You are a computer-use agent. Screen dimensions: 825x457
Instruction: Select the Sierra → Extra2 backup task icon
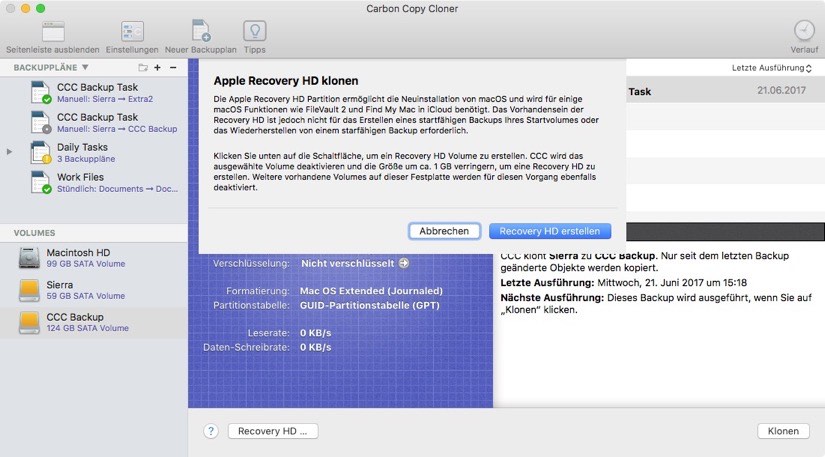41,92
